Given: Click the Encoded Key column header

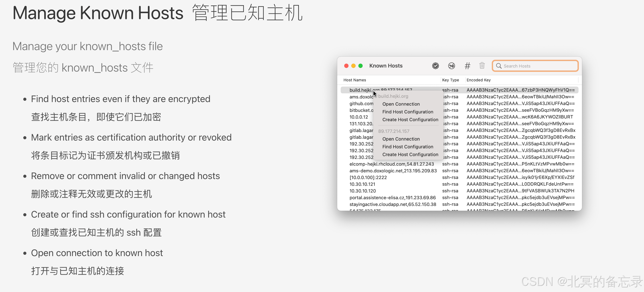Looking at the screenshot, I should pos(478,80).
